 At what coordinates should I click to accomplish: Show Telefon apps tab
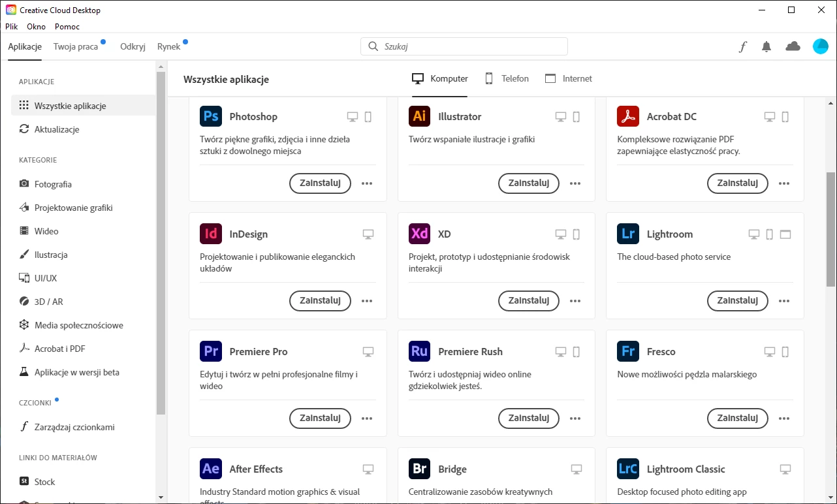(x=507, y=78)
